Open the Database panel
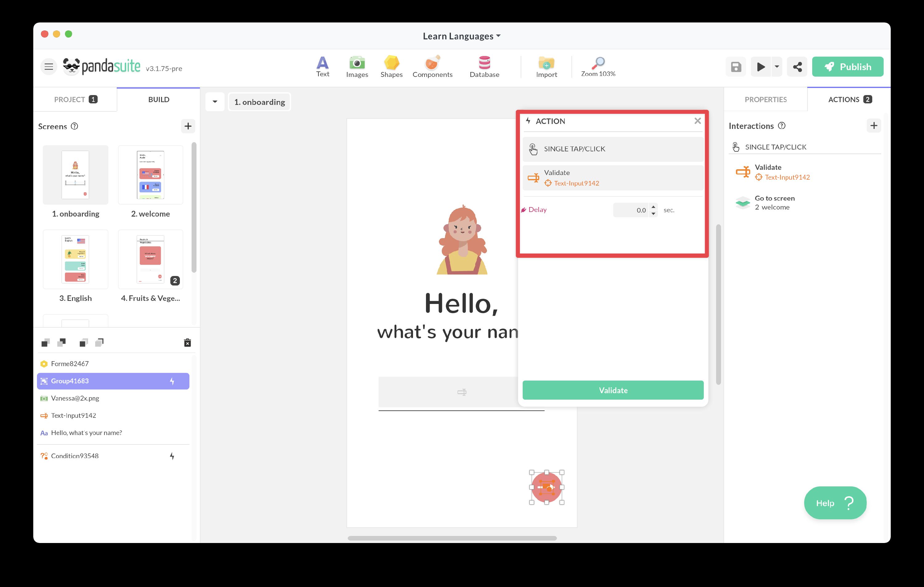The image size is (924, 587). [484, 67]
